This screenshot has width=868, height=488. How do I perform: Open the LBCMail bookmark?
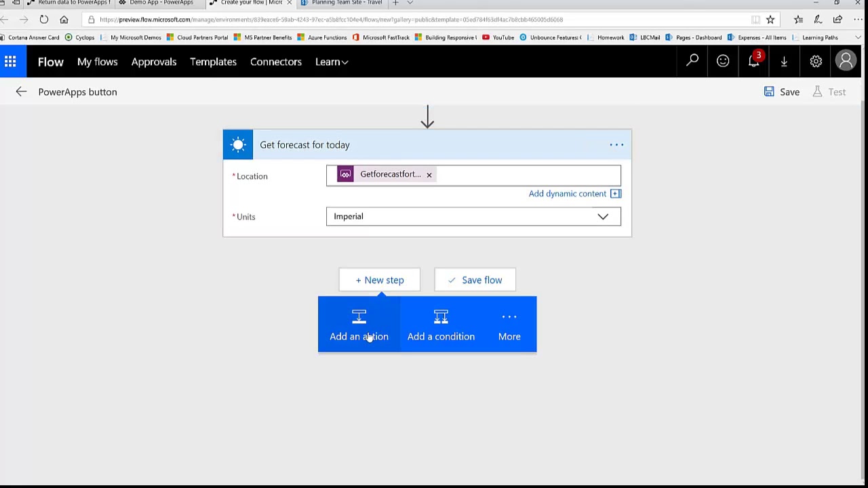pyautogui.click(x=645, y=37)
